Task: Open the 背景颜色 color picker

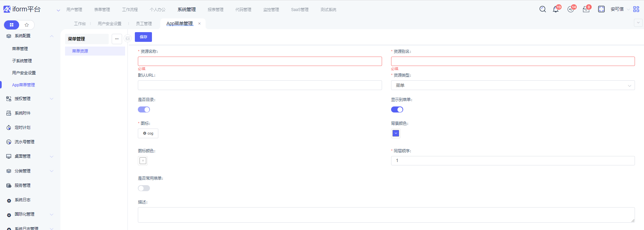Action: pyautogui.click(x=396, y=133)
